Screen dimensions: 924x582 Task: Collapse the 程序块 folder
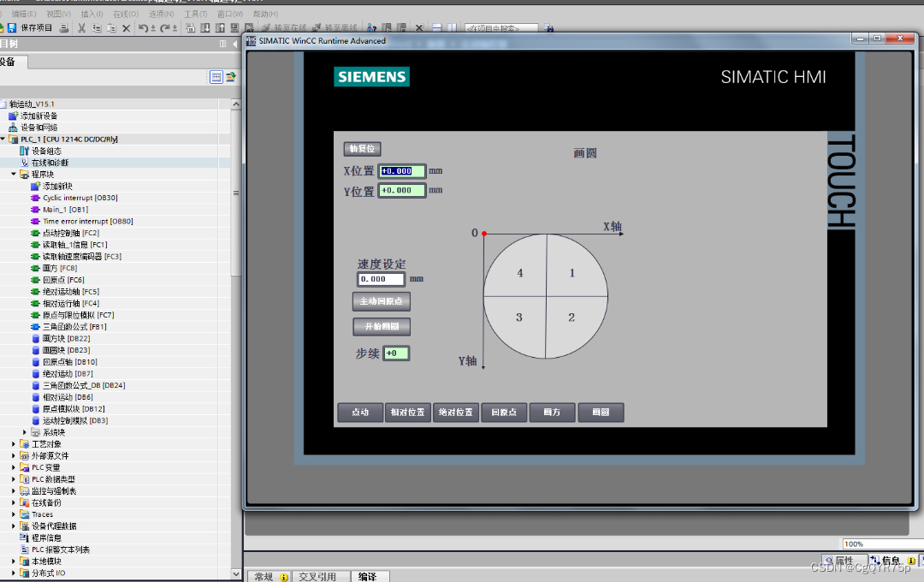coord(14,174)
